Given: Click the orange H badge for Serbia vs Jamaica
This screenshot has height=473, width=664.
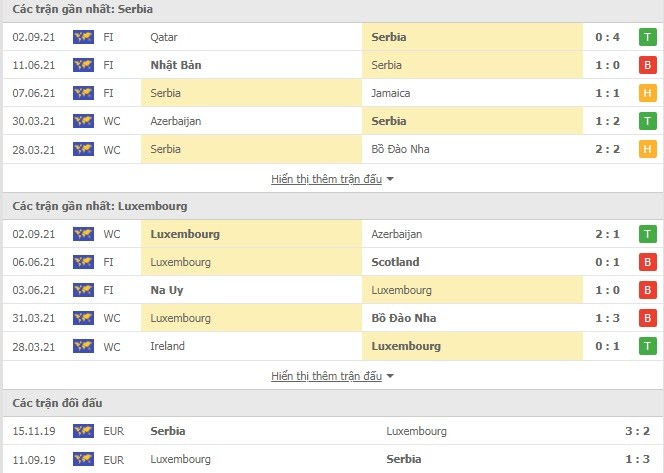Looking at the screenshot, I should (647, 93).
